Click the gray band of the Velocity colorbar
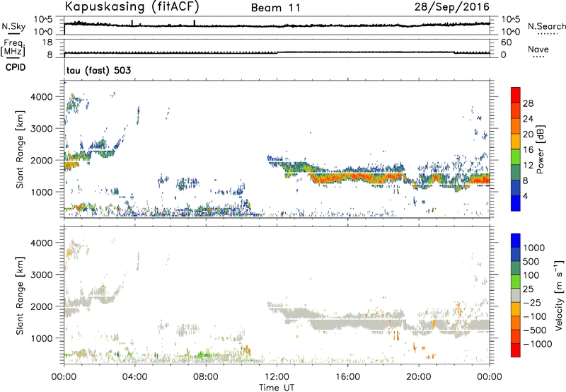This screenshot has width=566, height=392. click(516, 296)
